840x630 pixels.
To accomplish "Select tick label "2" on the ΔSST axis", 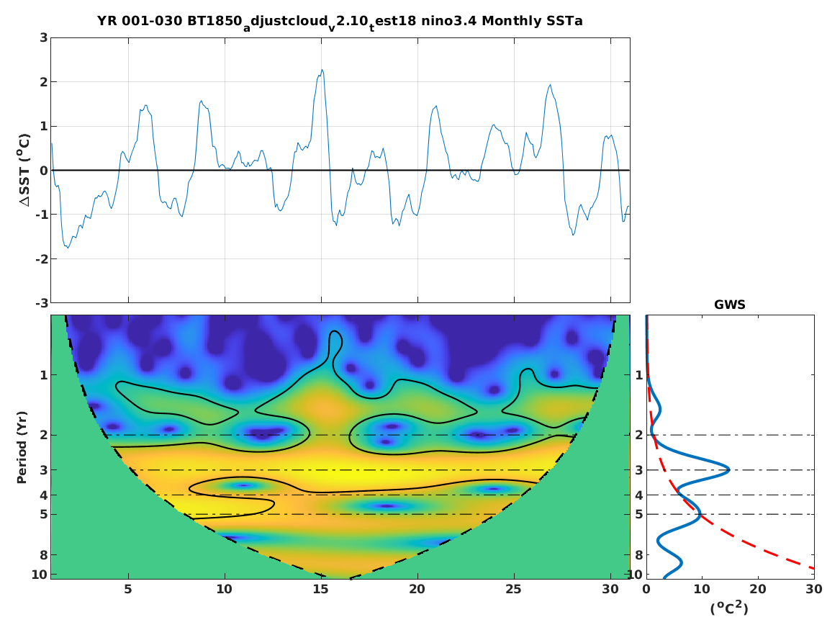I will 43,82.
